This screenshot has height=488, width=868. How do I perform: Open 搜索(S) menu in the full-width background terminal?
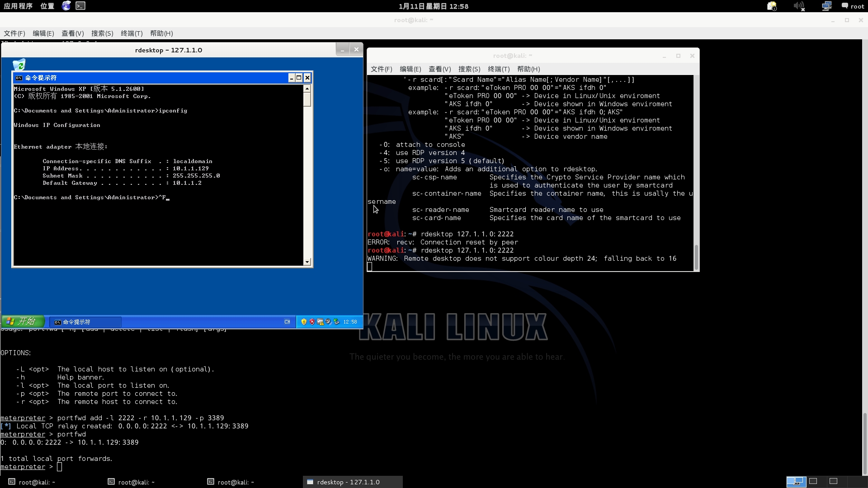pyautogui.click(x=102, y=33)
